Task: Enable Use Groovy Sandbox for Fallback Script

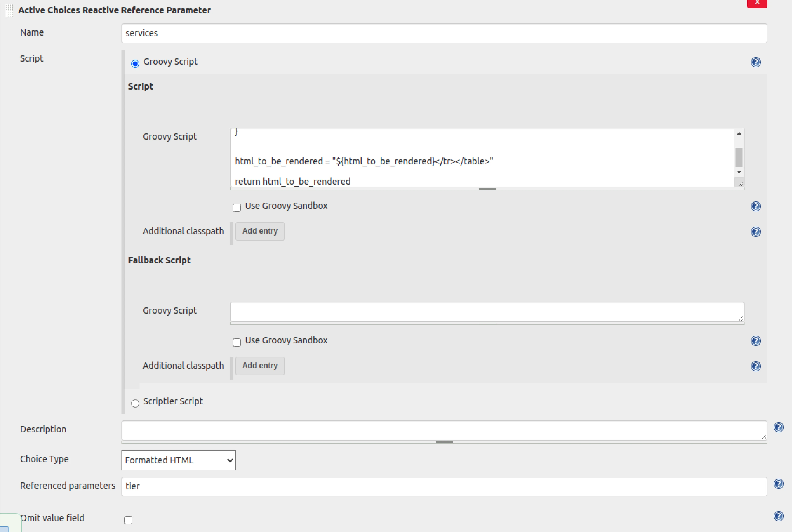Action: pos(236,342)
